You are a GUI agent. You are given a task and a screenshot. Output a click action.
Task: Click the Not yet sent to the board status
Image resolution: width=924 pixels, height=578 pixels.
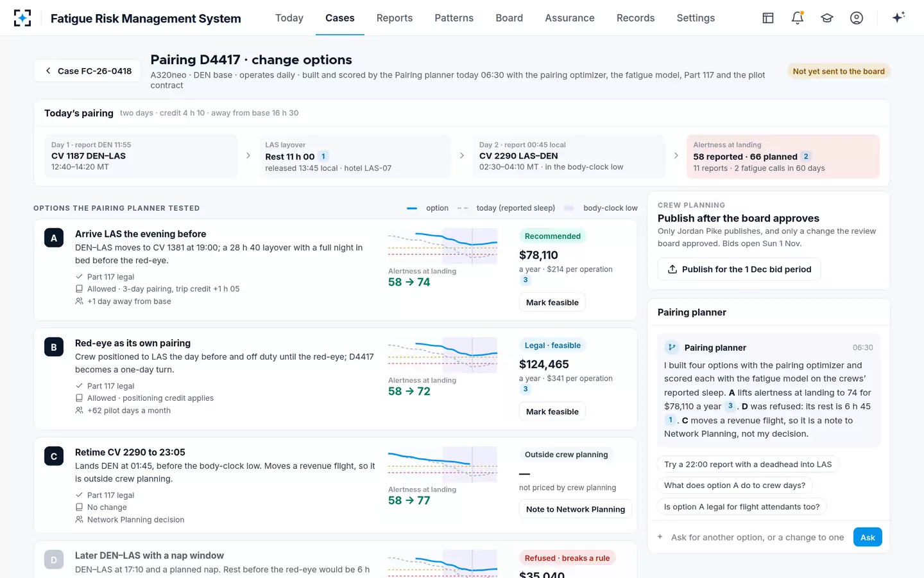coord(839,71)
